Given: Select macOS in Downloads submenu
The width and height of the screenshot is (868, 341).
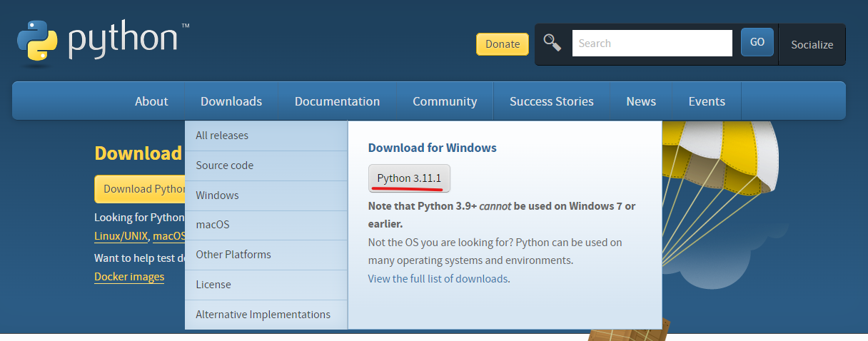Looking at the screenshot, I should tap(266, 225).
